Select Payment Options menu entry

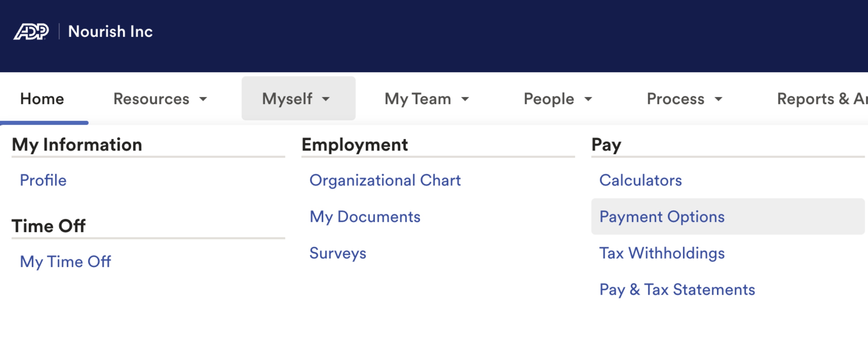click(x=662, y=217)
